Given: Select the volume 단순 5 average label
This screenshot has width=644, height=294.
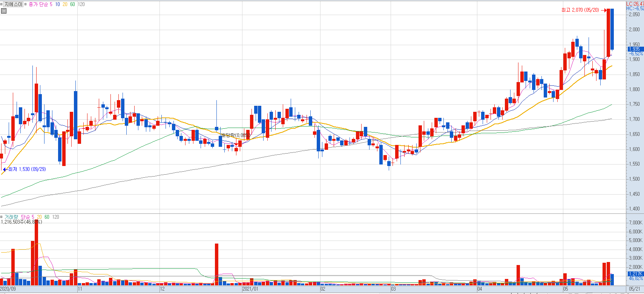Looking at the screenshot, I should (x=28, y=217).
